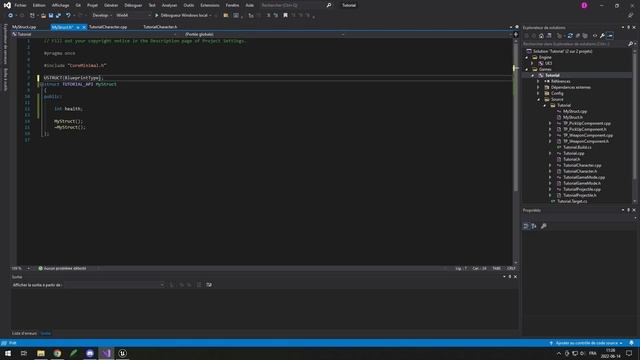Open the Tutorial project scope dropdown
The height and width of the screenshot is (360, 640).
(x=95, y=35)
